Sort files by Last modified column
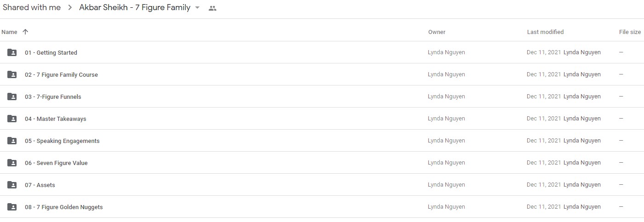 545,32
